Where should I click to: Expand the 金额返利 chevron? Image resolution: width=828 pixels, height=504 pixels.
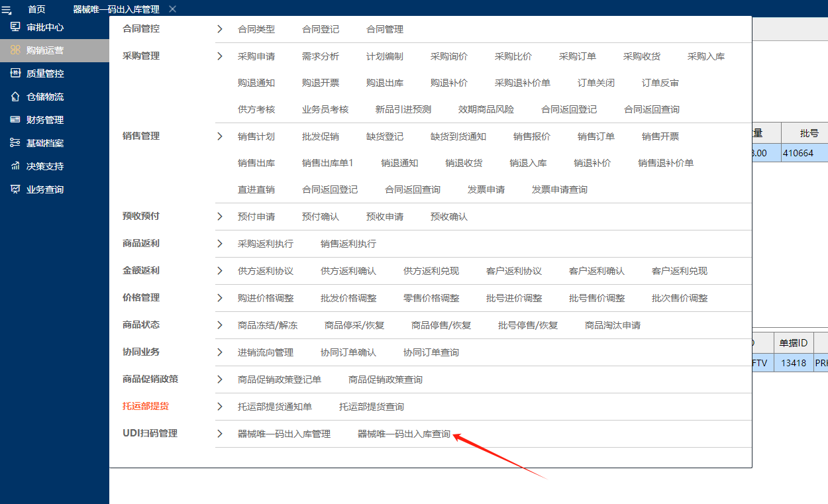[x=220, y=271]
